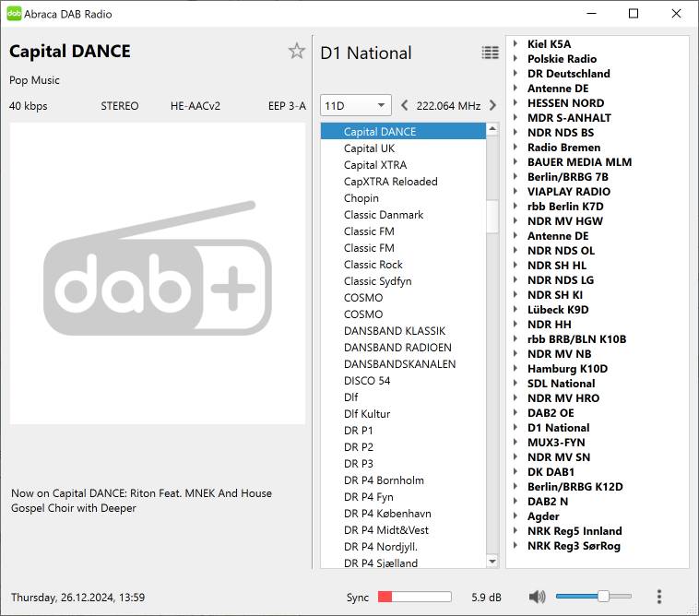Select DR P4 København from the list
The height and width of the screenshot is (616, 699).
pyautogui.click(x=387, y=514)
